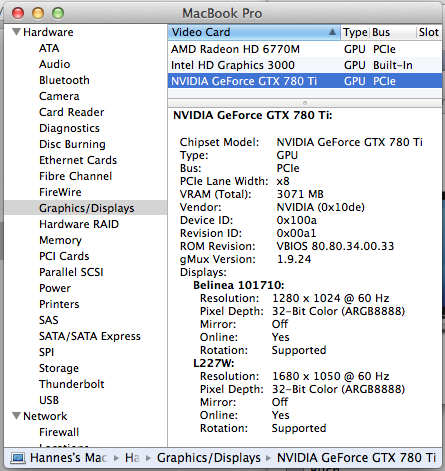Select Graphics/Displays in the sidebar
Screen dimensions: 445x471
point(87,208)
